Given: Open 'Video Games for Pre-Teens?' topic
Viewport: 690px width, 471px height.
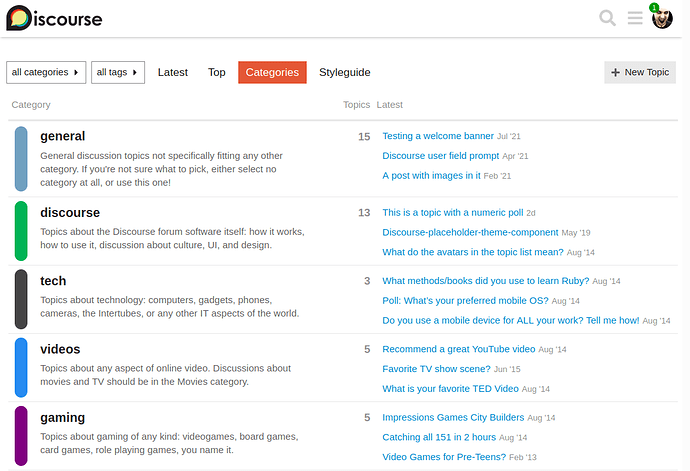Looking at the screenshot, I should click(444, 457).
